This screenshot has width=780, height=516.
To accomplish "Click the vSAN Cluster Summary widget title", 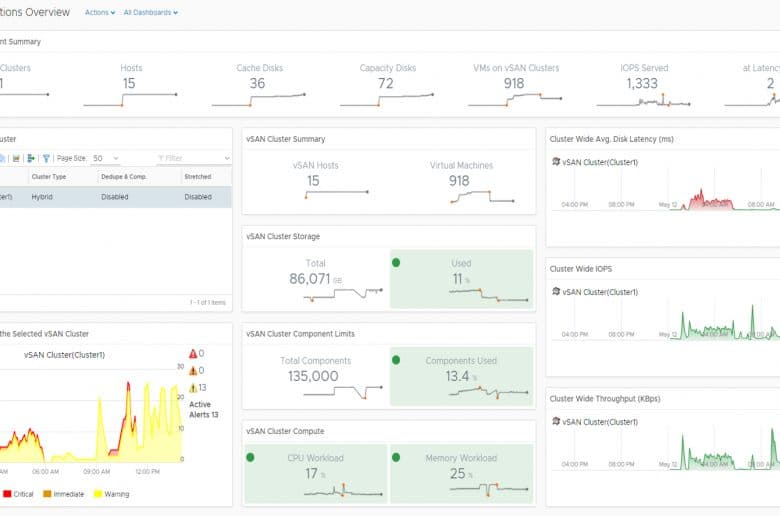I will coord(286,139).
